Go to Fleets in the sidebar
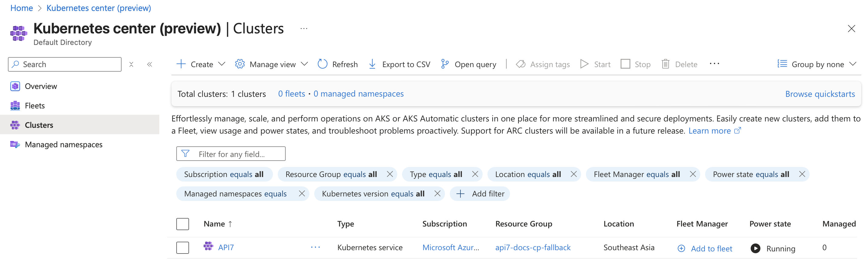The image size is (868, 269). pyautogui.click(x=35, y=106)
